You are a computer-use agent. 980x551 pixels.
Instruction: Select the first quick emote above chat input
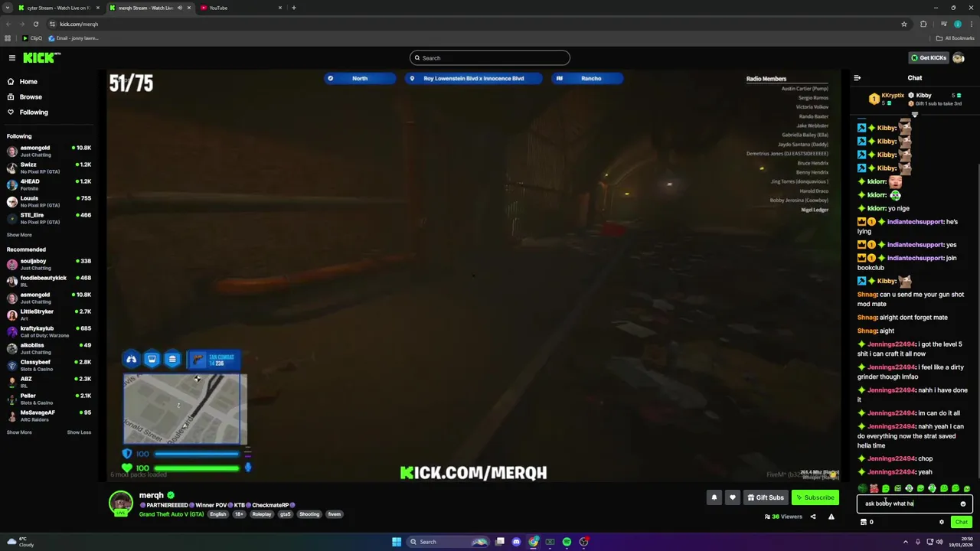(x=863, y=488)
